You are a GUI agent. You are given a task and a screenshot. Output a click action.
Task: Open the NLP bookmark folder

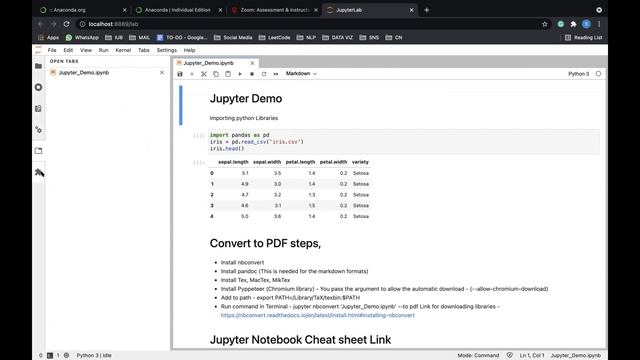click(x=306, y=38)
